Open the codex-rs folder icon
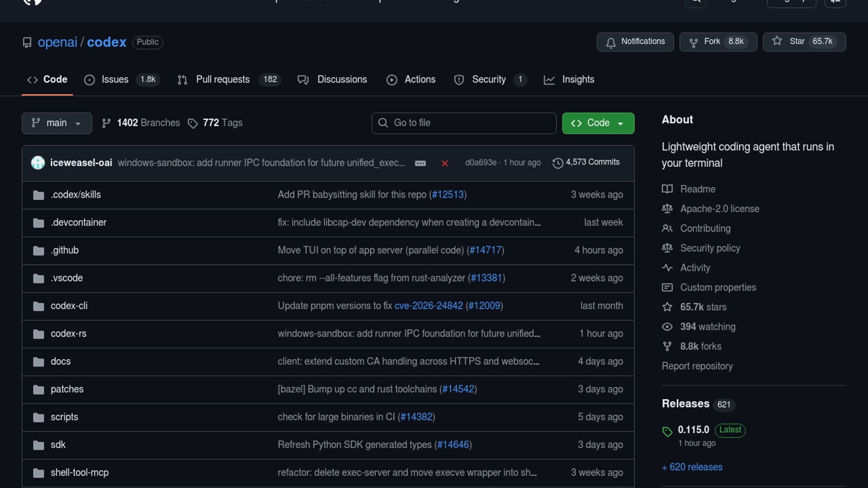 pos(38,334)
